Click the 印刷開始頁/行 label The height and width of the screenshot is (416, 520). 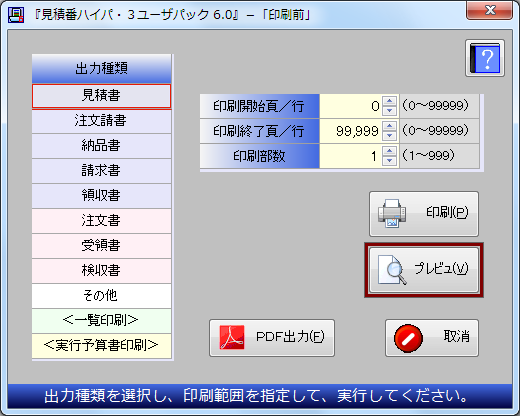(x=259, y=106)
